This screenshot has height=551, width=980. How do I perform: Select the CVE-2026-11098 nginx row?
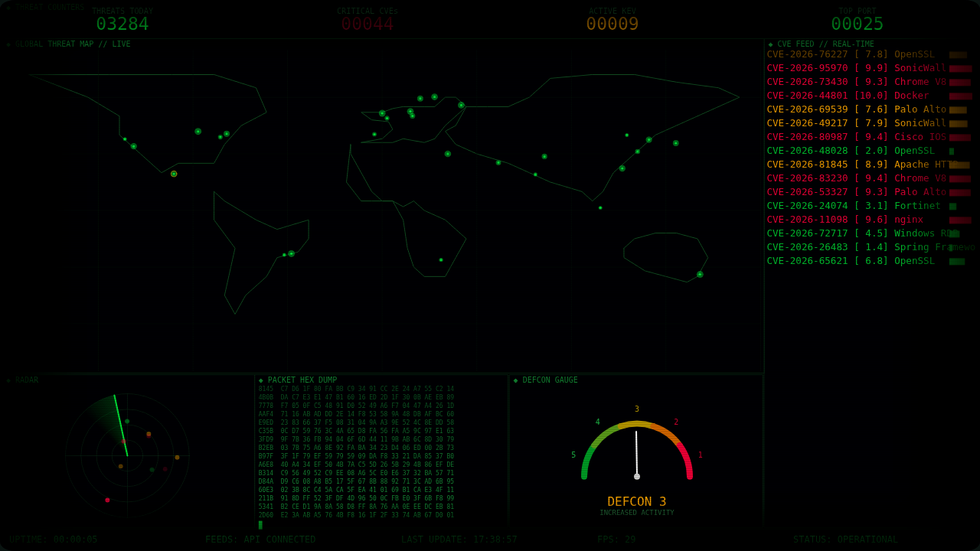(x=871, y=220)
